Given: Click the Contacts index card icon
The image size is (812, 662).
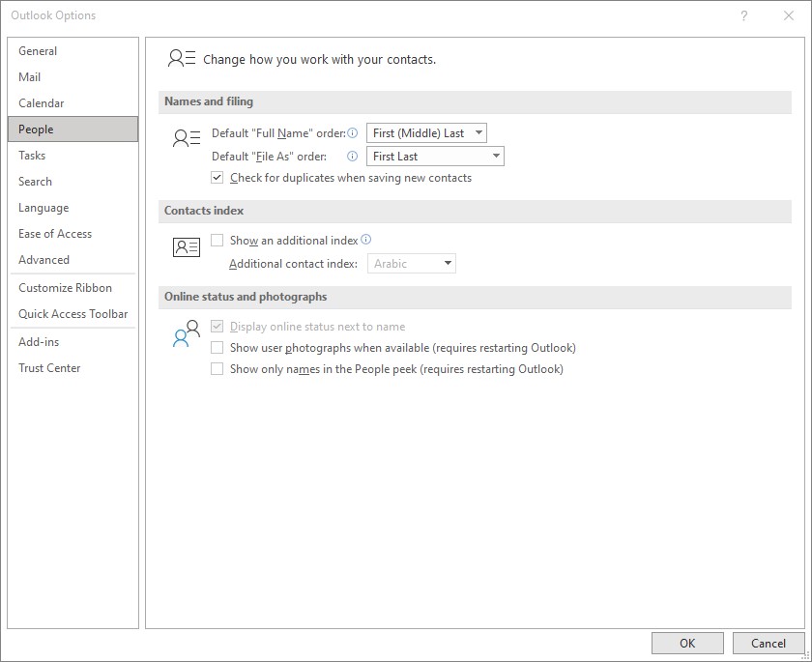Looking at the screenshot, I should [187, 246].
